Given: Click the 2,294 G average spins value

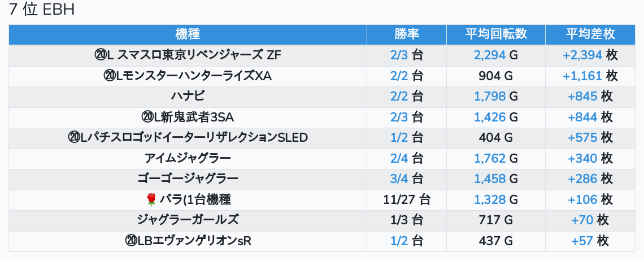Looking at the screenshot, I should [x=495, y=55].
